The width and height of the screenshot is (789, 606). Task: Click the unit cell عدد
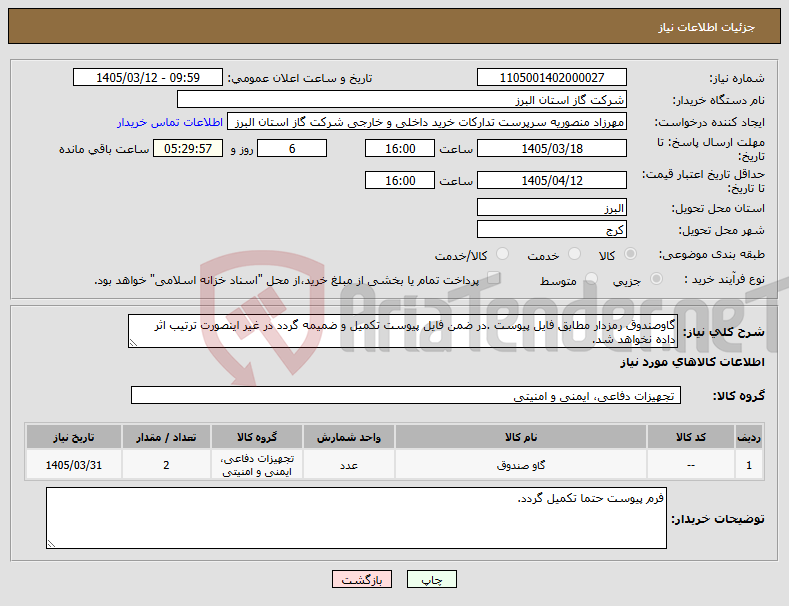tap(349, 465)
